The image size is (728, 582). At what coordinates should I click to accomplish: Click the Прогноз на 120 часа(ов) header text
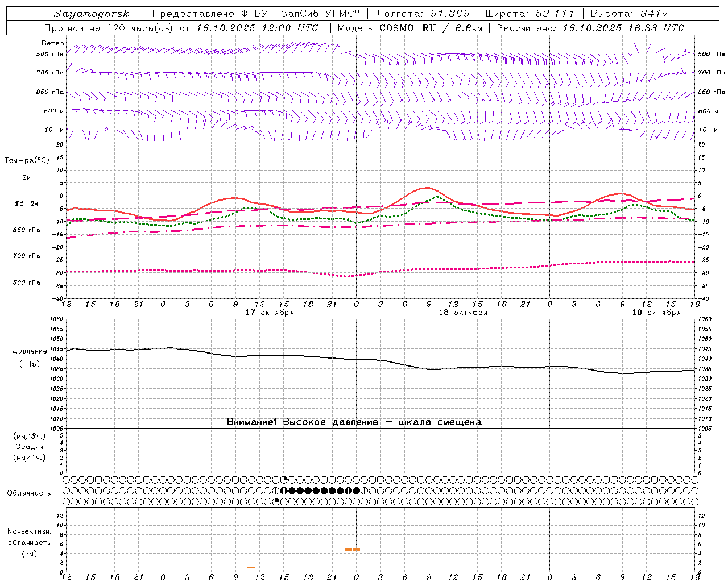[110, 28]
